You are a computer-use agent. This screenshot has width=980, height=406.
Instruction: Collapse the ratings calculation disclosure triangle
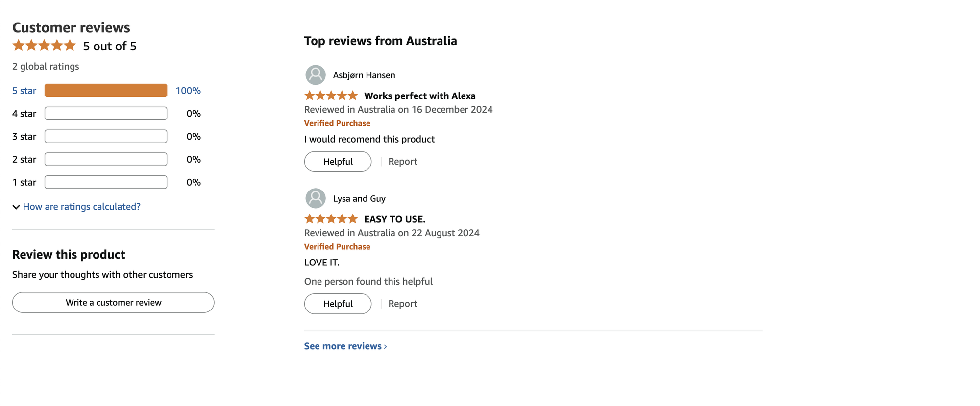coord(16,207)
